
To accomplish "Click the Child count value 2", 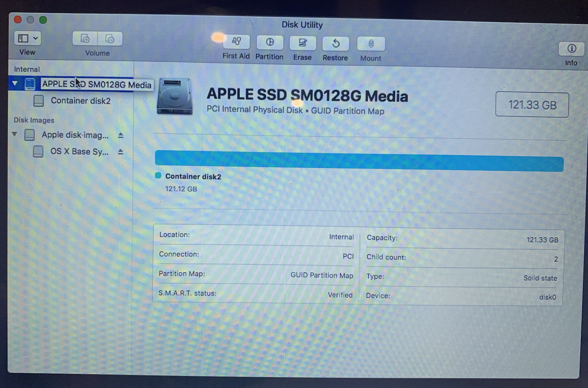I will point(556,259).
